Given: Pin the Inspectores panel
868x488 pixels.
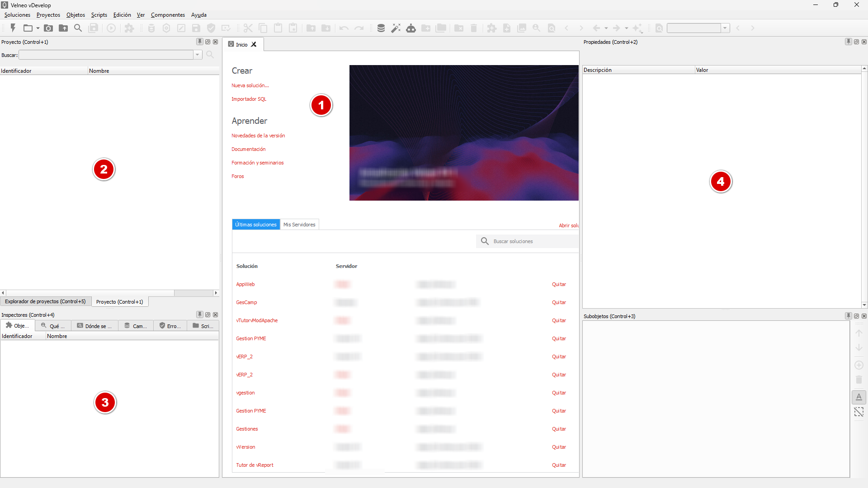Looking at the screenshot, I should (199, 314).
